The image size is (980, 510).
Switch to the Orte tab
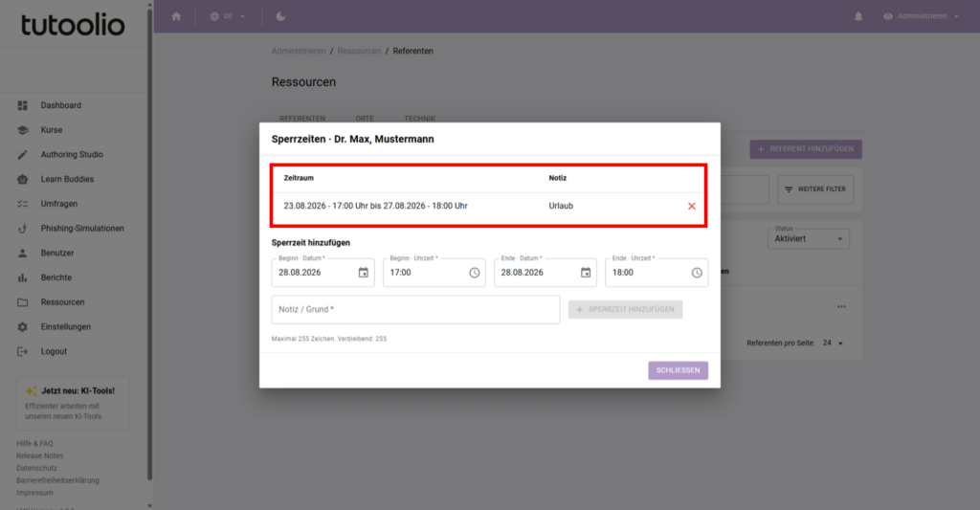point(365,118)
